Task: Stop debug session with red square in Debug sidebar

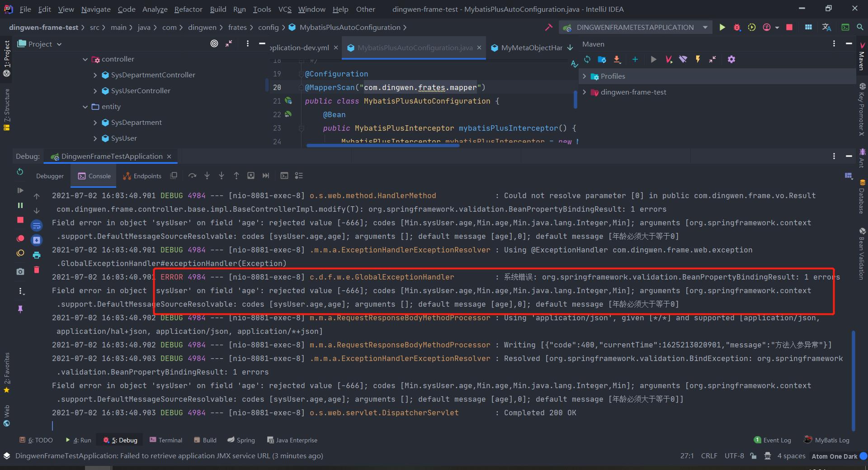Action: click(x=20, y=220)
